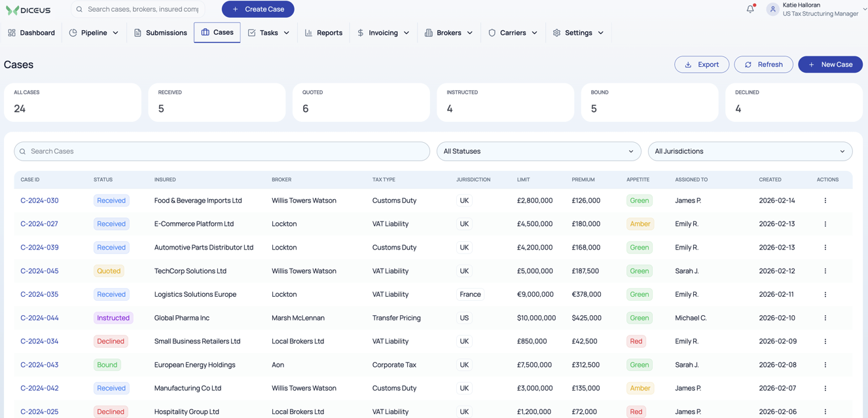Open actions menu for C-2024-039
Image resolution: width=868 pixels, height=418 pixels.
[x=825, y=248]
